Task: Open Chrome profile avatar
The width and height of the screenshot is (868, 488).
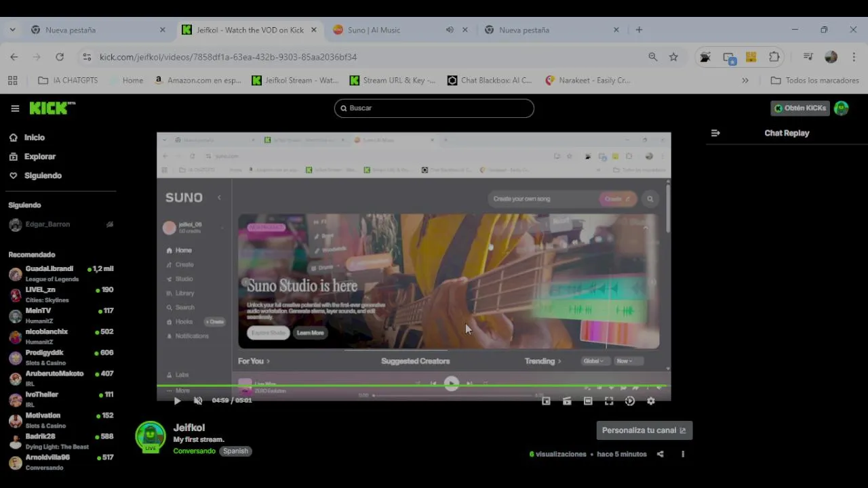Action: (831, 57)
